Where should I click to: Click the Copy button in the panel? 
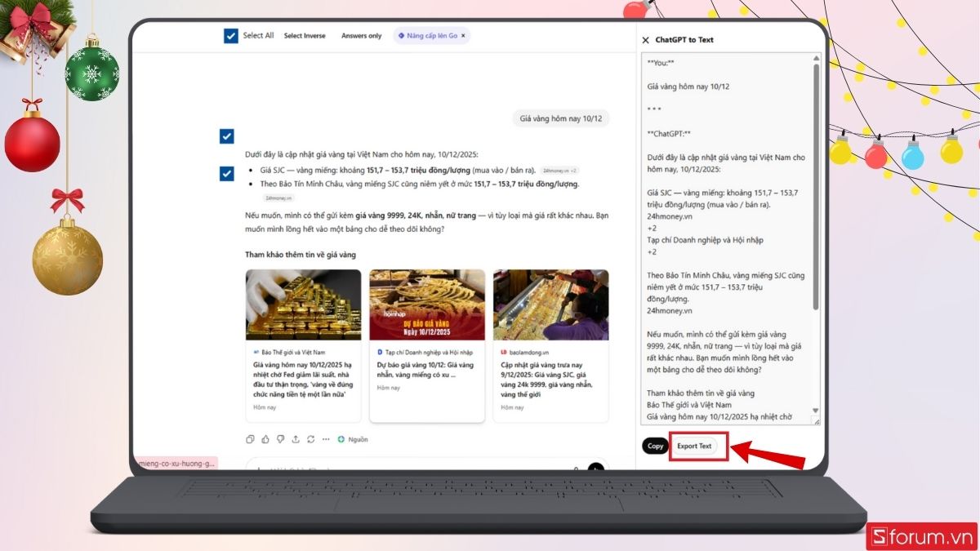tap(655, 446)
